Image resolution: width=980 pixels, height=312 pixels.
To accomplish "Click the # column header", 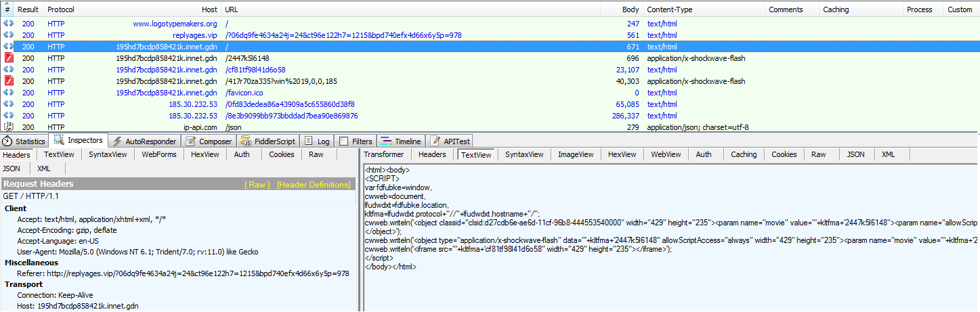I will point(7,9).
